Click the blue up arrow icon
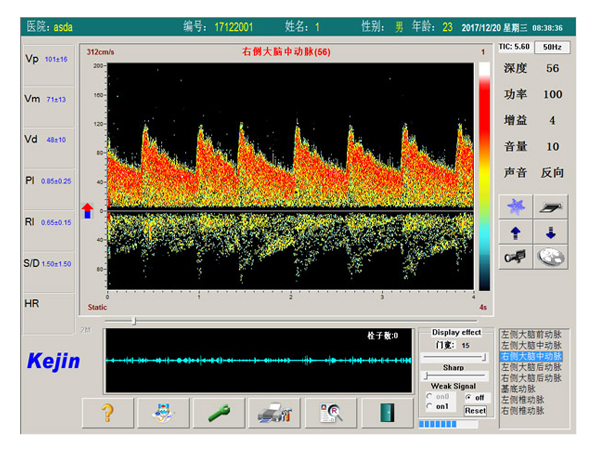 click(516, 231)
